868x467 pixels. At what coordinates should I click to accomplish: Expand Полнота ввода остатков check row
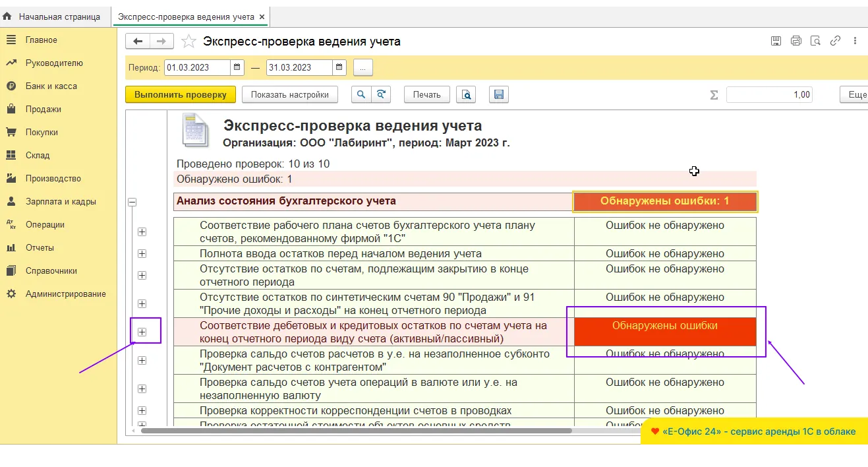click(x=142, y=254)
